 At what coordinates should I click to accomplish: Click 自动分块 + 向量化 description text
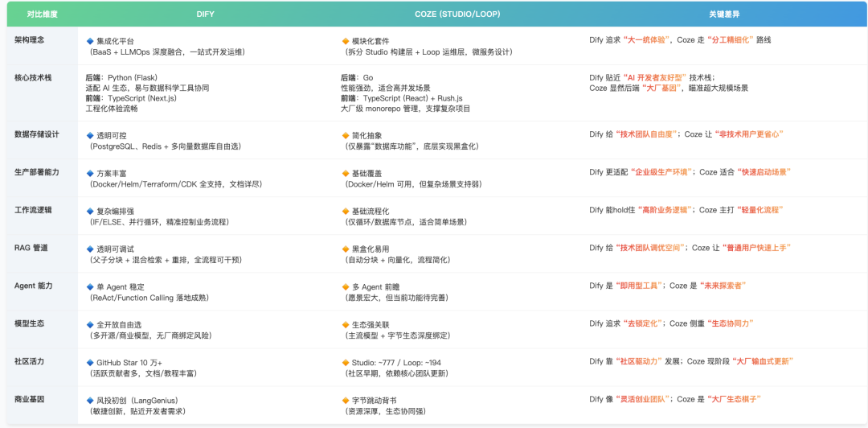397,260
